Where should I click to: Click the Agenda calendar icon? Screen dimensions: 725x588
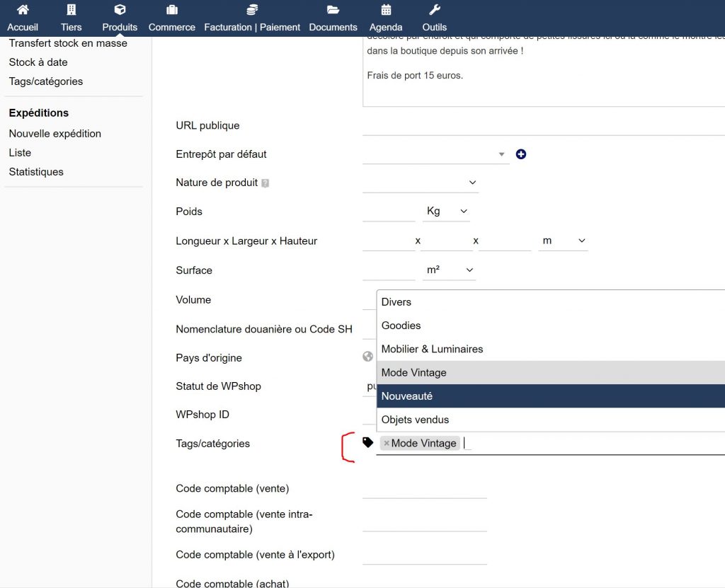tap(386, 10)
